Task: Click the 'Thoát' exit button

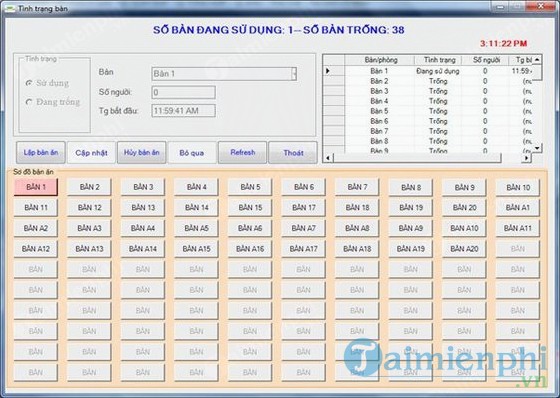Action: click(293, 153)
